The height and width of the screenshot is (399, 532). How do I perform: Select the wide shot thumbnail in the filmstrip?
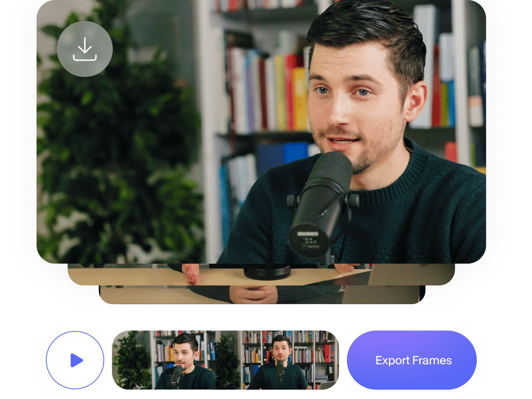[277, 360]
